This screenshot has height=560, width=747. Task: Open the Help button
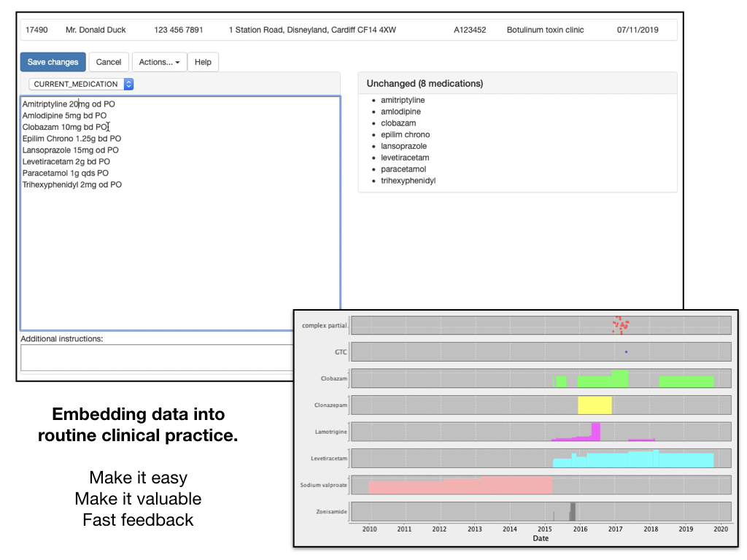point(203,62)
